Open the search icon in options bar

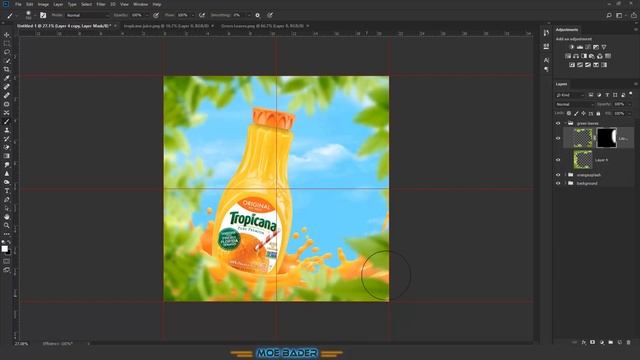(x=609, y=15)
